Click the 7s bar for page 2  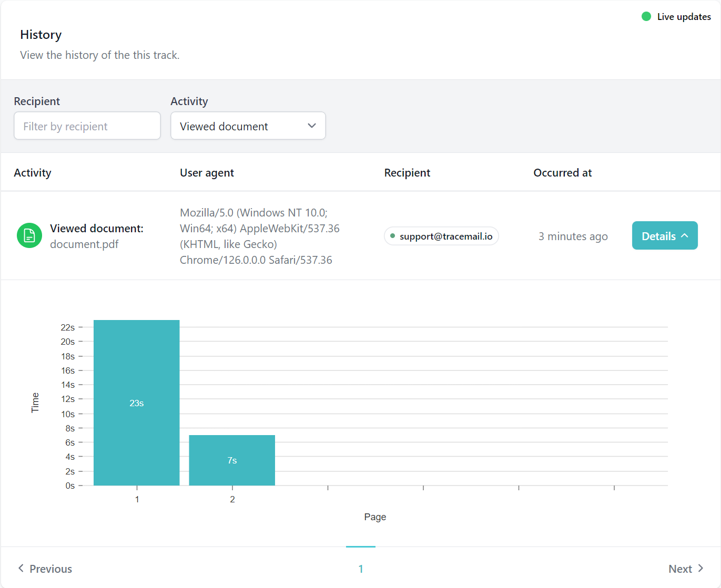point(232,460)
